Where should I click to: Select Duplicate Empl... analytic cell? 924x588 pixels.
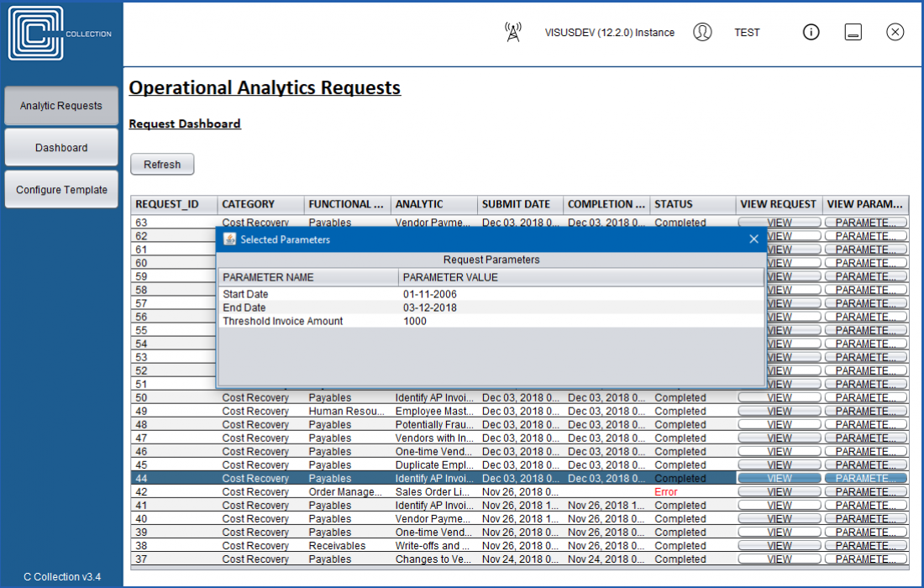(434, 465)
